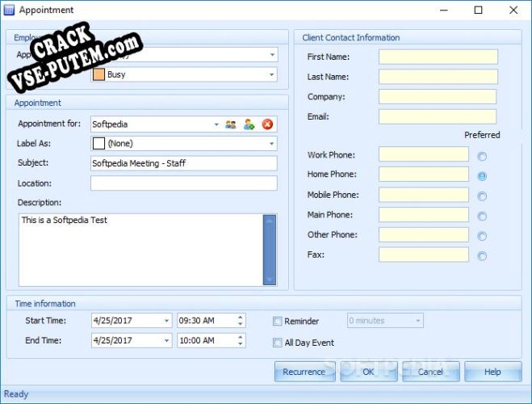
Task: Click the Appointment window calendar icon
Action: 9,11
